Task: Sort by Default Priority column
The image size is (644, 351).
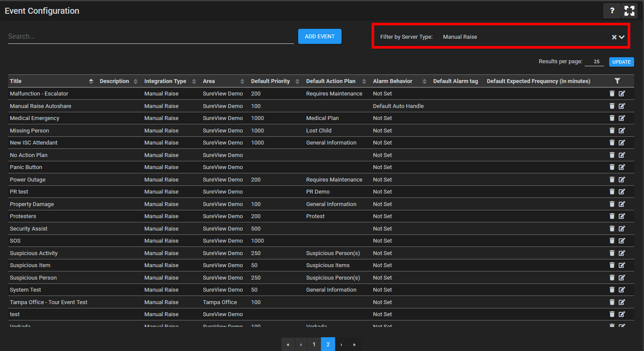Action: 297,81
